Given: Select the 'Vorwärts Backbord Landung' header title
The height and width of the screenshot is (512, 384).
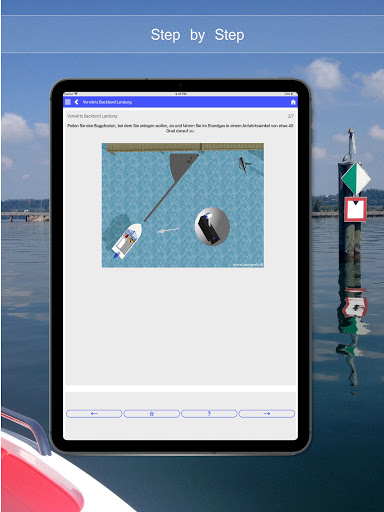Looking at the screenshot, I should [x=107, y=102].
